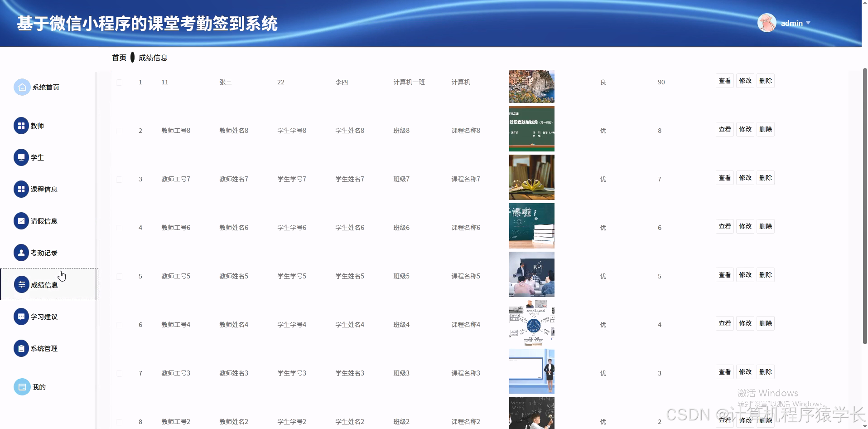Open the course thumbnail for 课程名称7

click(531, 177)
